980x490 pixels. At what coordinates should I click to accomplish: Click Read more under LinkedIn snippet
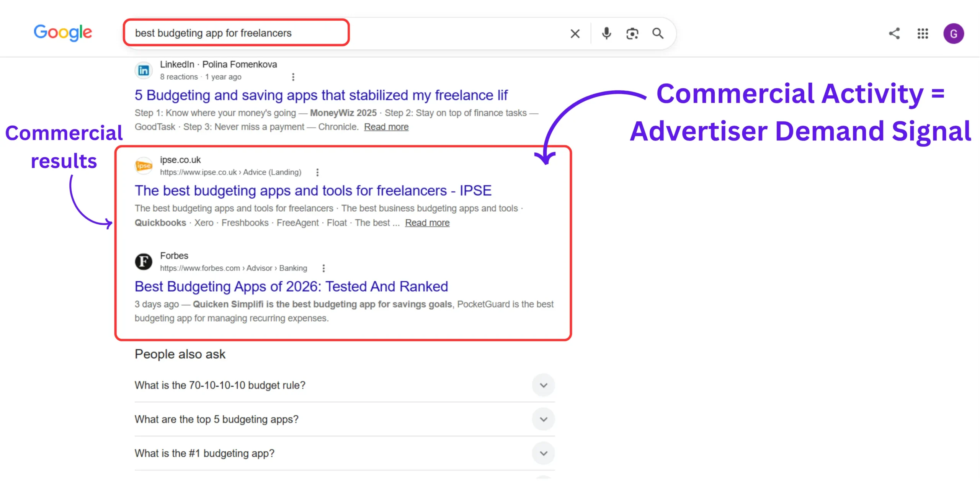[386, 127]
